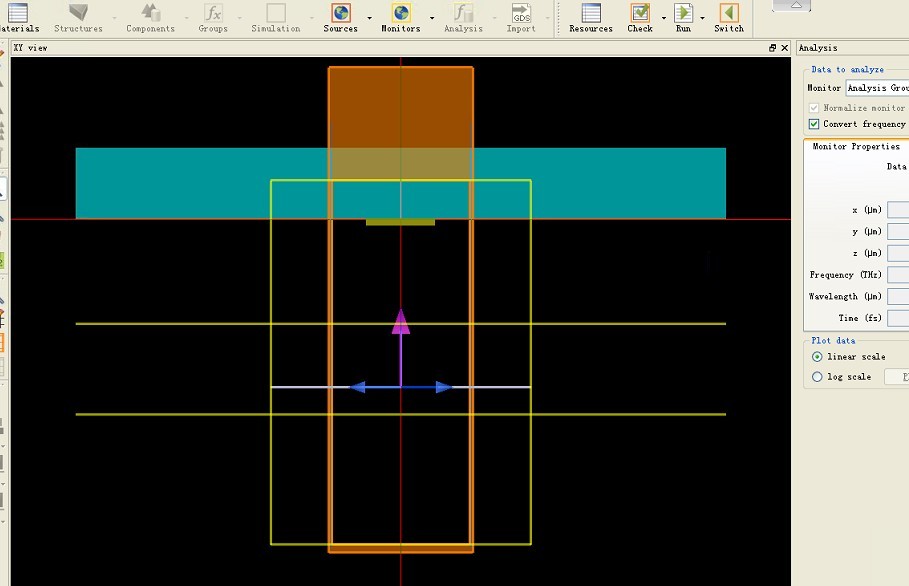Click the blue right arrow handle
Screen dimensions: 909x586
point(443,387)
